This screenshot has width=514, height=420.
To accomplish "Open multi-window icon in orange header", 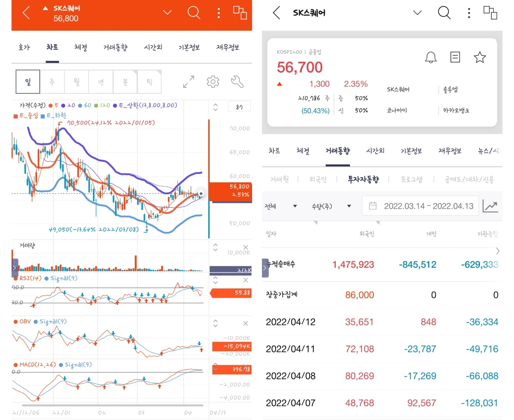I will 240,12.
